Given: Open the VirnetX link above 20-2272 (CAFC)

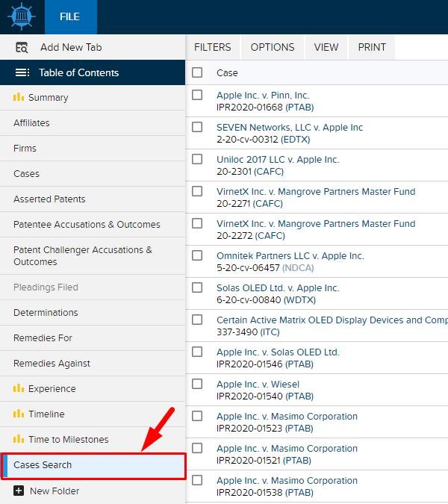Looking at the screenshot, I should (316, 224).
